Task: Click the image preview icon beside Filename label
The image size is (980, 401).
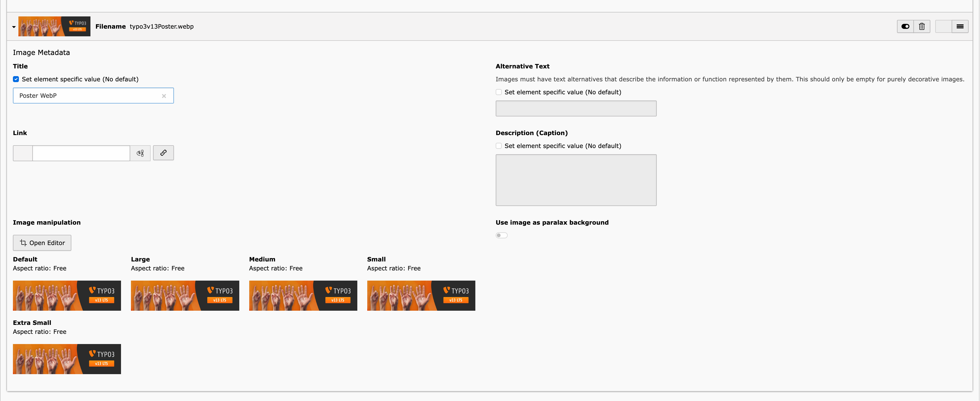Action: click(54, 26)
